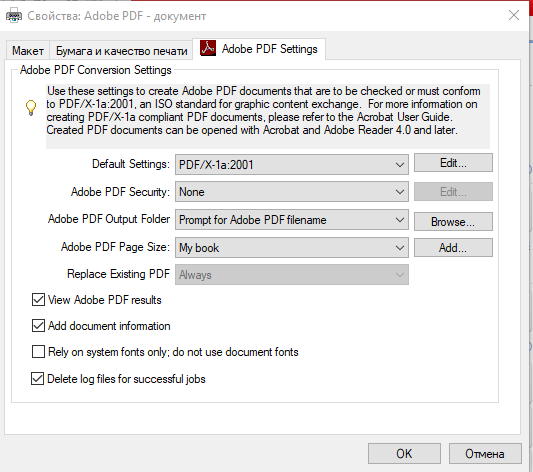Cancel with the Отмена button
533x472 pixels.
point(485,453)
